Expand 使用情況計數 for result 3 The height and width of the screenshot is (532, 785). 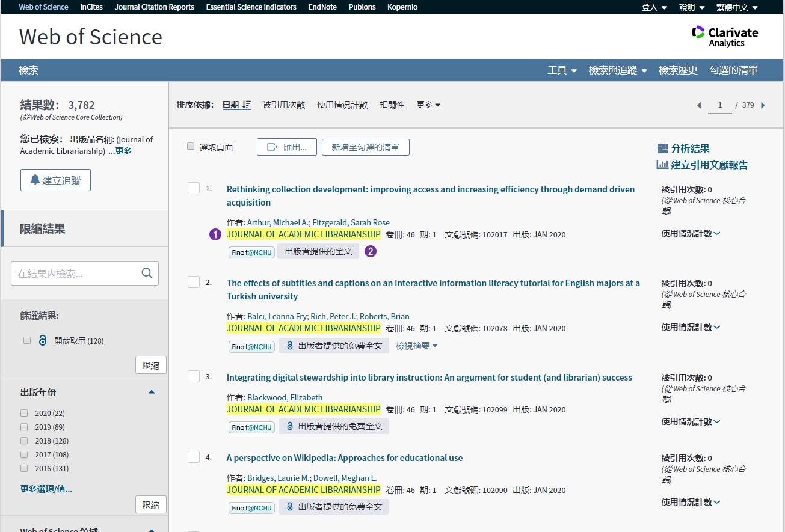[691, 421]
